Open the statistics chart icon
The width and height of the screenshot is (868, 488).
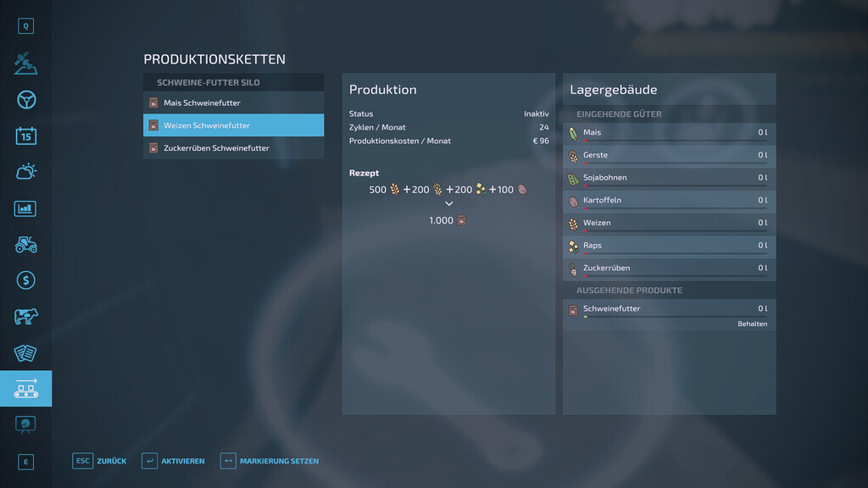pyautogui.click(x=25, y=208)
